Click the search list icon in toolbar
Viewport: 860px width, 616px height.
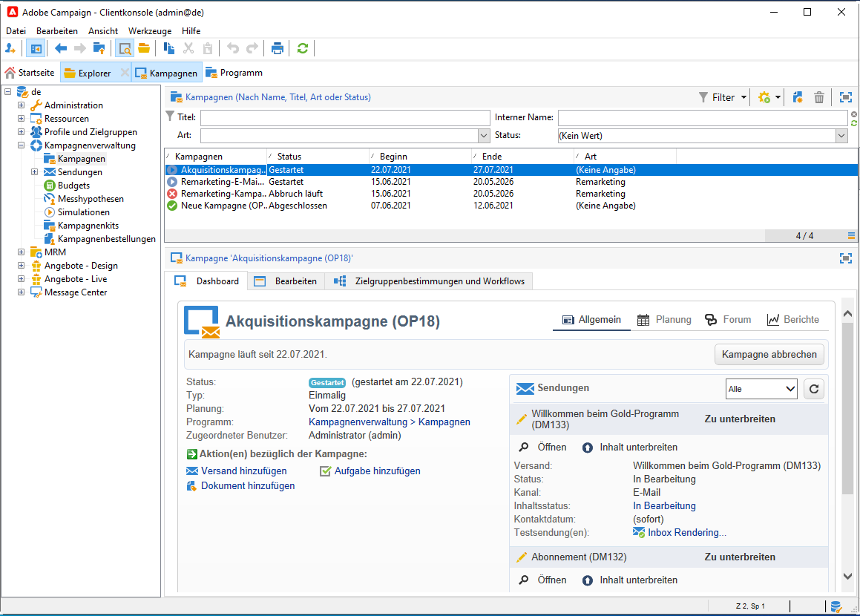coord(125,49)
